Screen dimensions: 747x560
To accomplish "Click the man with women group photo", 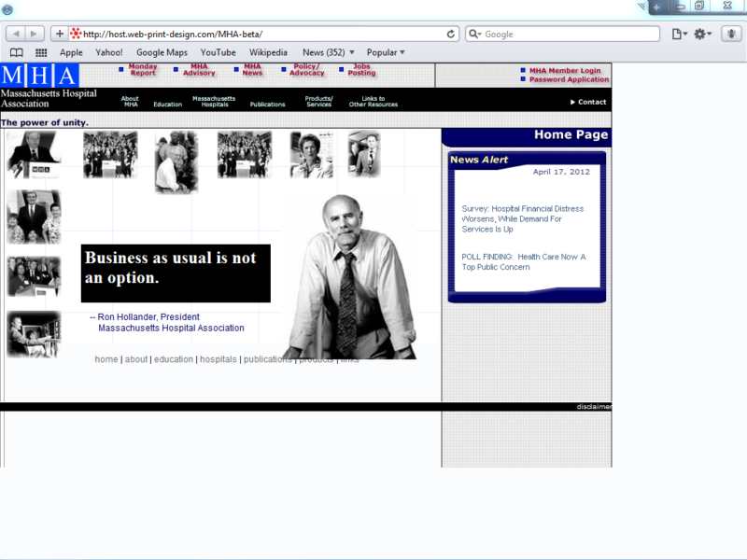I will (34, 217).
